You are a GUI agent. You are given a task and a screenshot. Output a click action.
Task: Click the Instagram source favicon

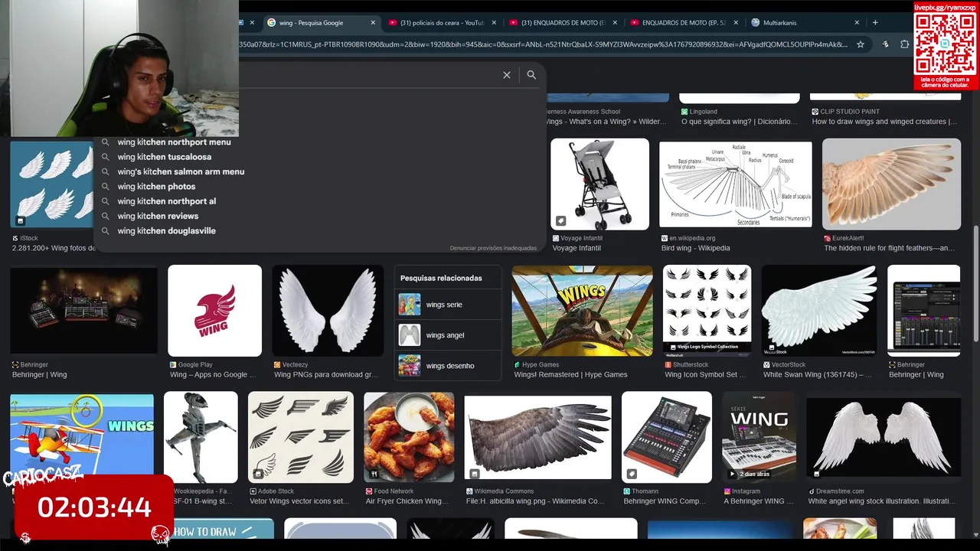click(x=727, y=491)
